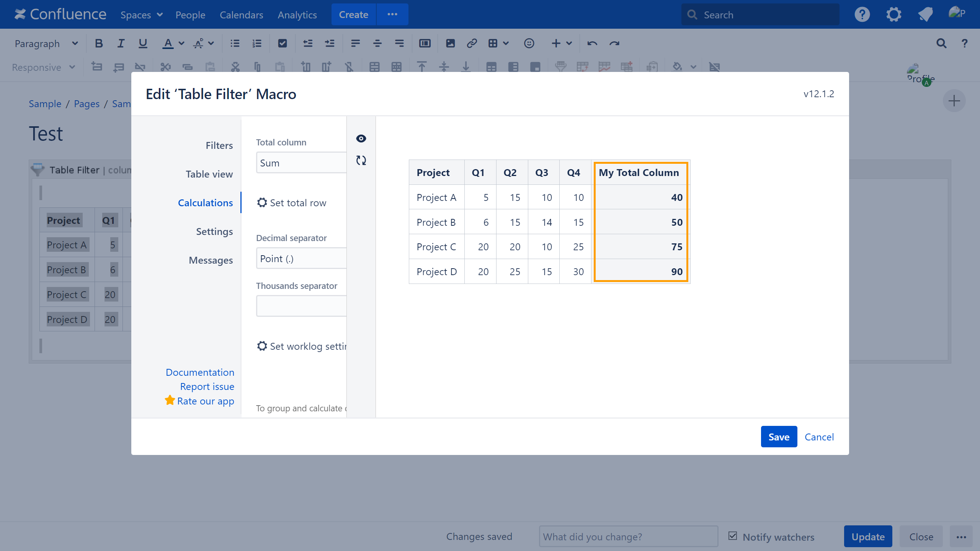Click the Bold formatting icon
980x551 pixels.
(99, 43)
